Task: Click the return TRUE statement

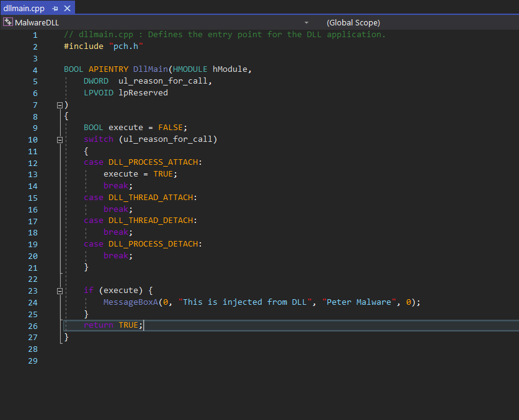Action: pyautogui.click(x=113, y=325)
